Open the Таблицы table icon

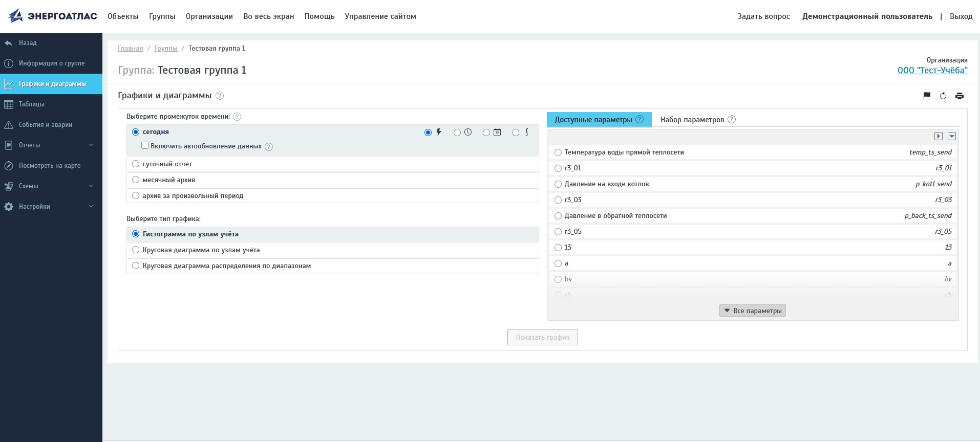click(x=9, y=104)
